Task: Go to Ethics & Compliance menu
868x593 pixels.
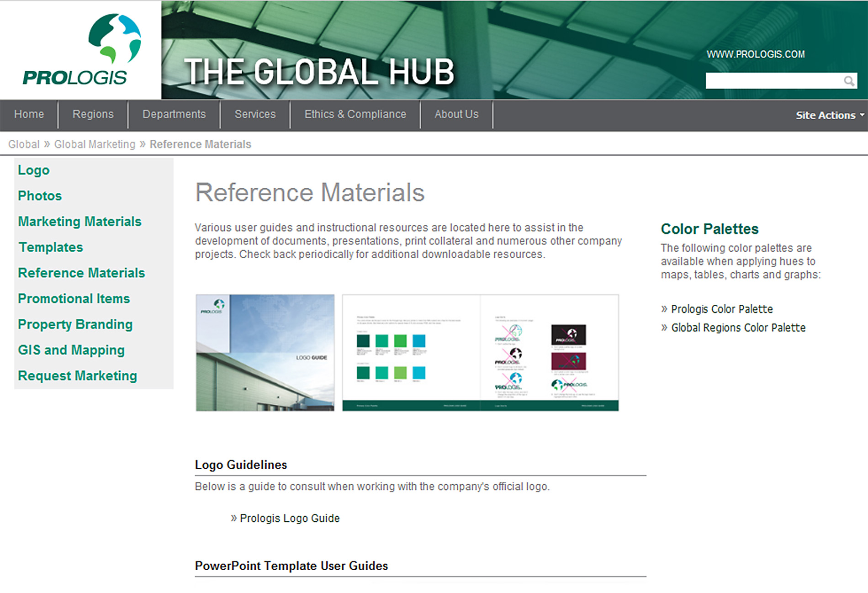Action: 355,114
